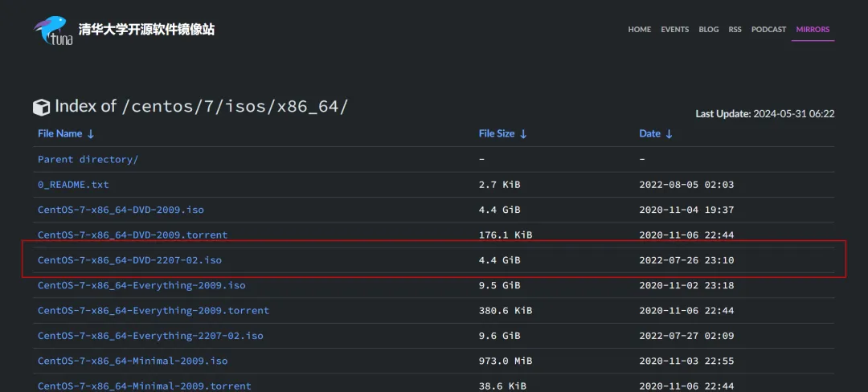Click the Index of /centos/7/isos/x86_64/ heading

(202, 106)
